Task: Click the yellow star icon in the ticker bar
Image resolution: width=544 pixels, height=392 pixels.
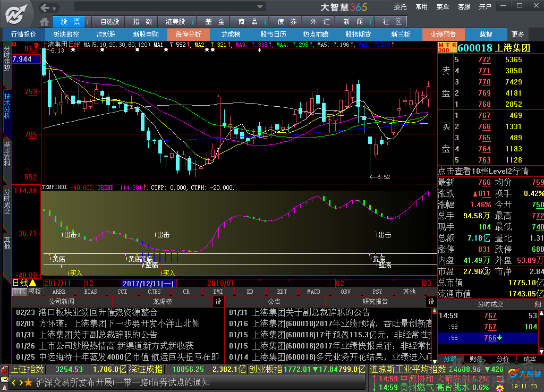Action: pyautogui.click(x=29, y=382)
